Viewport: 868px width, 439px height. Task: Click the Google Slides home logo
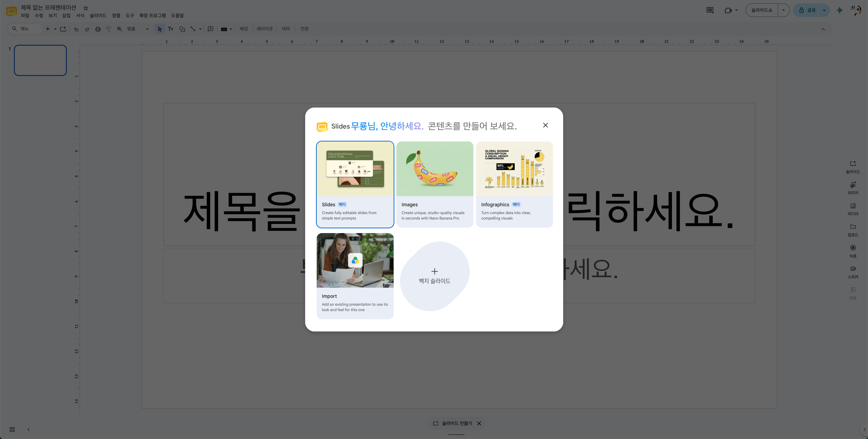coord(11,11)
